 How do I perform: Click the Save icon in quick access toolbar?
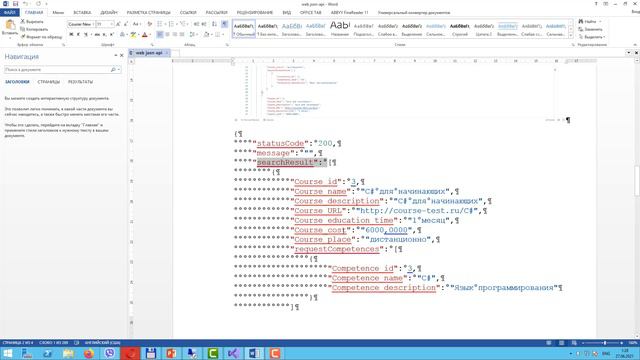[16, 4]
